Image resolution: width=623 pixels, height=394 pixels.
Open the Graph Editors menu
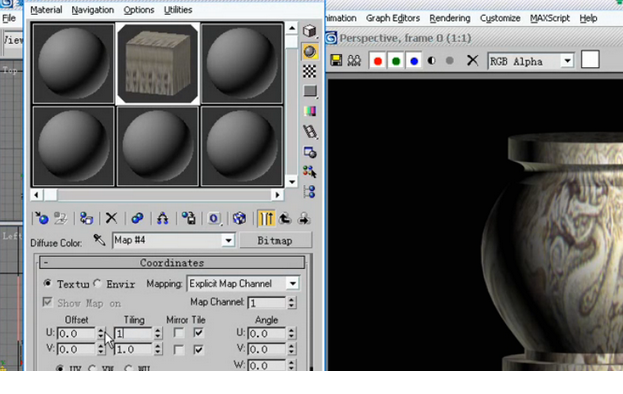(393, 18)
